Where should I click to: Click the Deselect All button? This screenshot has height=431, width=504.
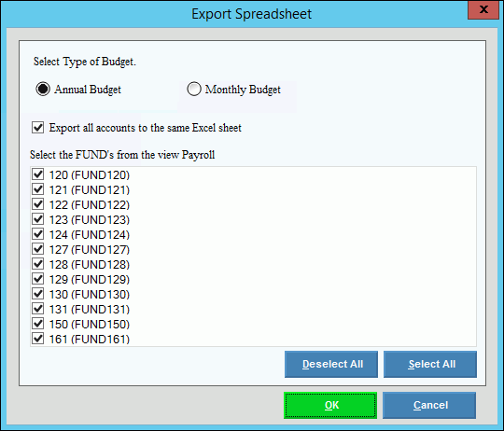point(331,364)
